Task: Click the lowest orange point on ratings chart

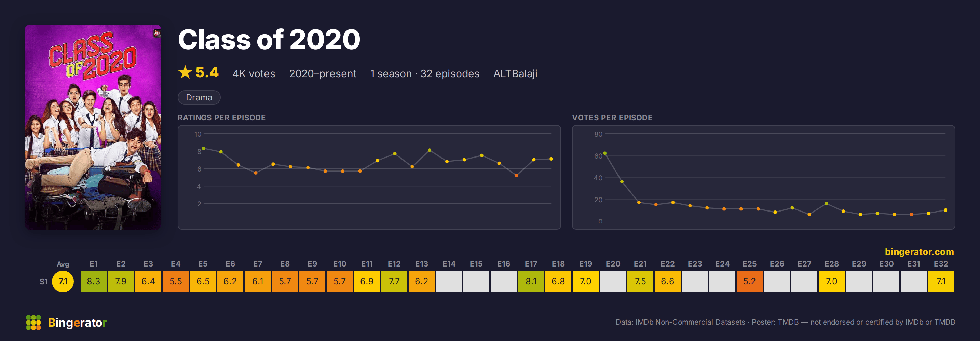Action: coord(516,175)
